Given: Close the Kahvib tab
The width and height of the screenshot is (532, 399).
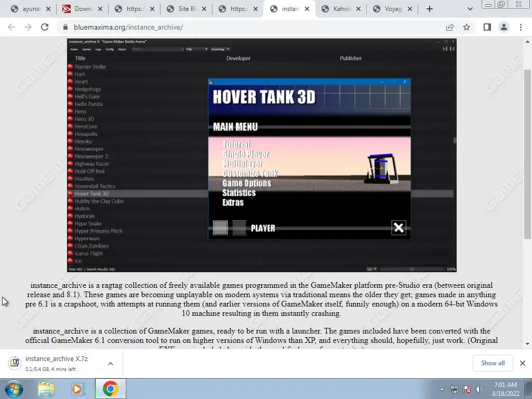Looking at the screenshot, I should (358, 9).
